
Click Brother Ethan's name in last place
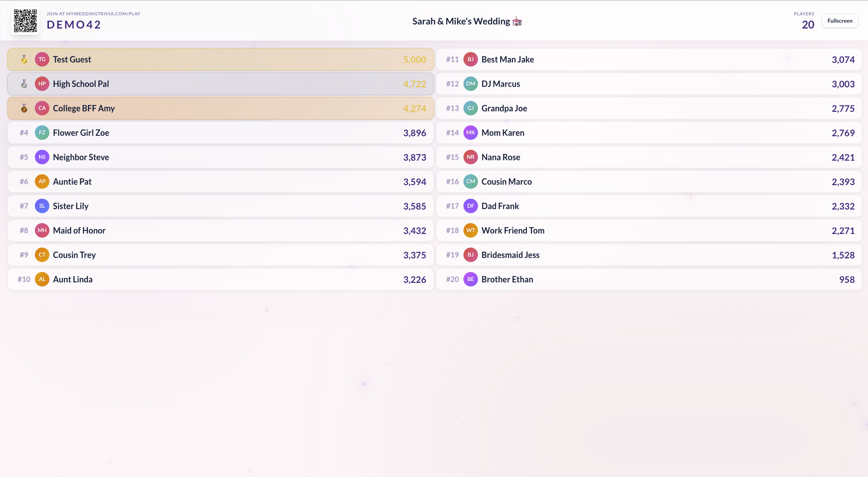pyautogui.click(x=507, y=279)
